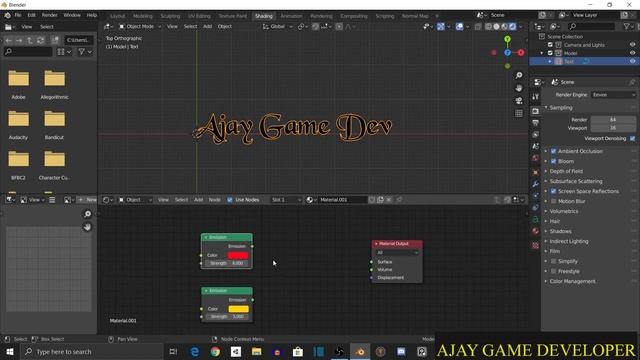The image size is (640, 360).
Task: Toggle X-ray mode in the viewport header
Action: point(478,27)
